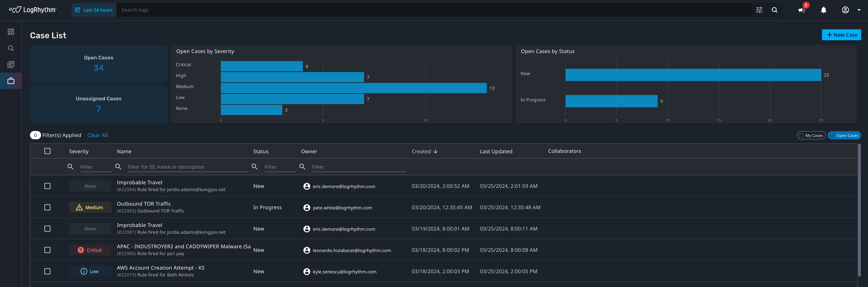Click the case list vertical scrollbar
868x287 pixels.
pos(859,210)
